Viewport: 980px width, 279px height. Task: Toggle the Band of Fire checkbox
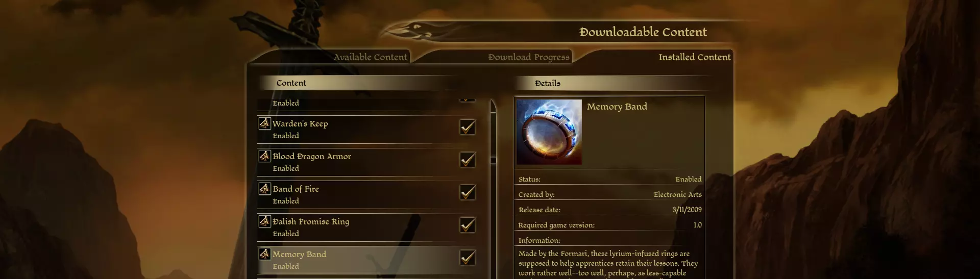coord(468,192)
